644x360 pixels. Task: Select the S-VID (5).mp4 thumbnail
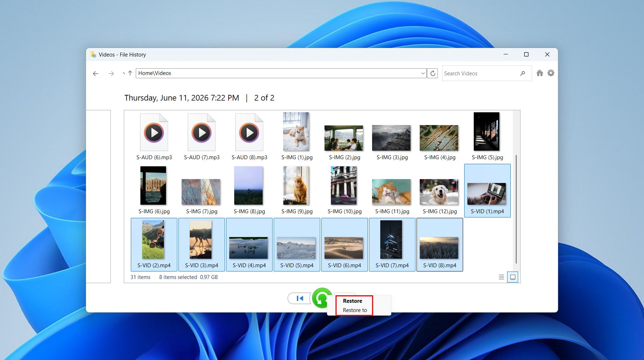(x=296, y=248)
